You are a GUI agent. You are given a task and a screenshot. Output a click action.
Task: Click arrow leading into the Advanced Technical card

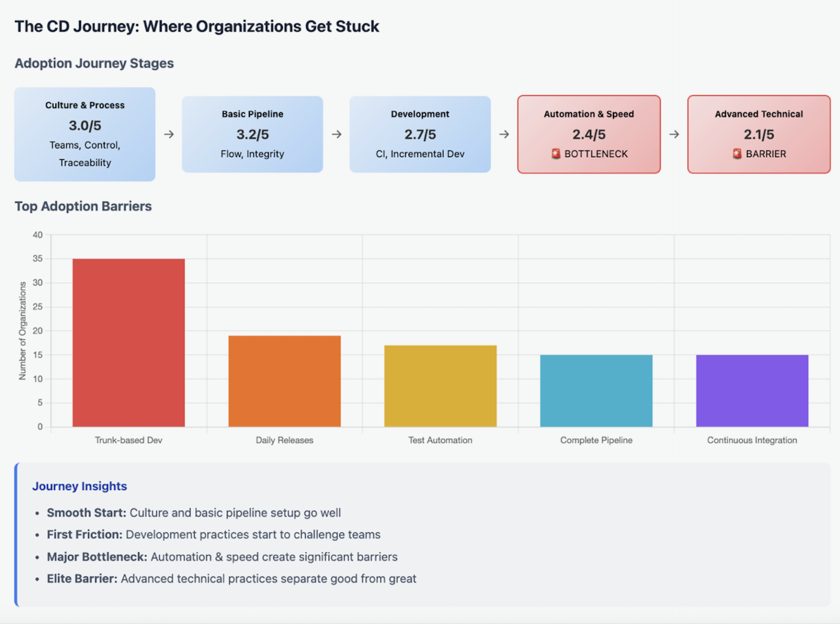pos(674,134)
